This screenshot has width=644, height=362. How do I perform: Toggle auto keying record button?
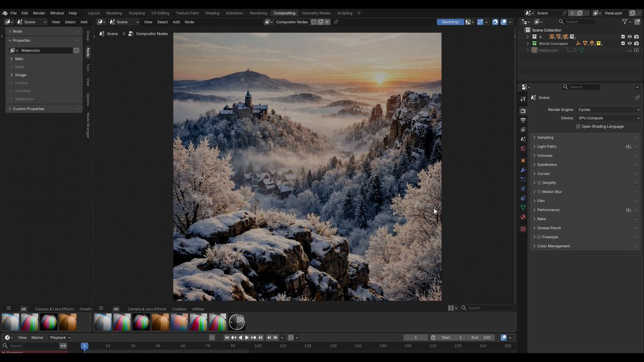pos(212,337)
